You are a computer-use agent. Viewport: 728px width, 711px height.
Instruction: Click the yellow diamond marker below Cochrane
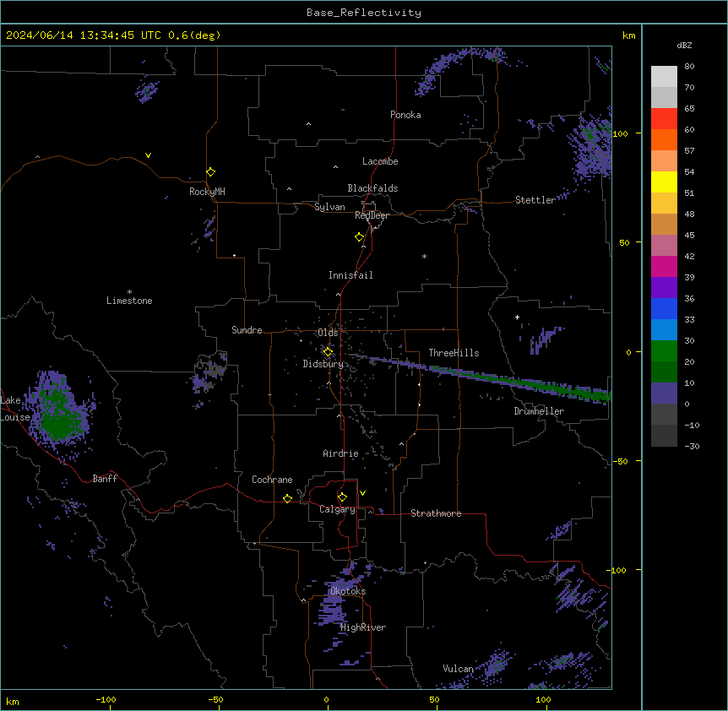[287, 498]
